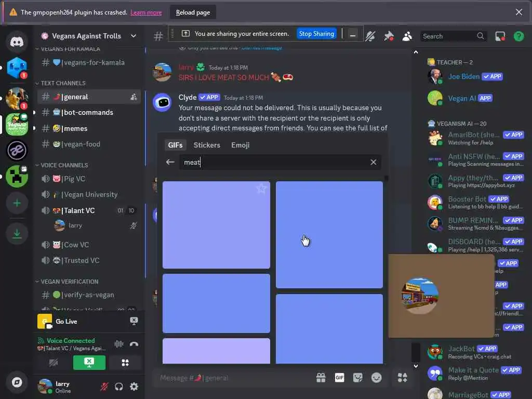This screenshot has width=532, height=399.
Task: Open User Settings gear icon
Action: point(134,387)
